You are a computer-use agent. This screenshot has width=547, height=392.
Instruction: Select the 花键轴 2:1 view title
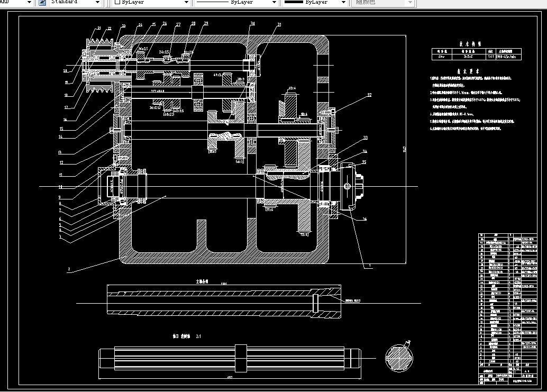[187, 336]
